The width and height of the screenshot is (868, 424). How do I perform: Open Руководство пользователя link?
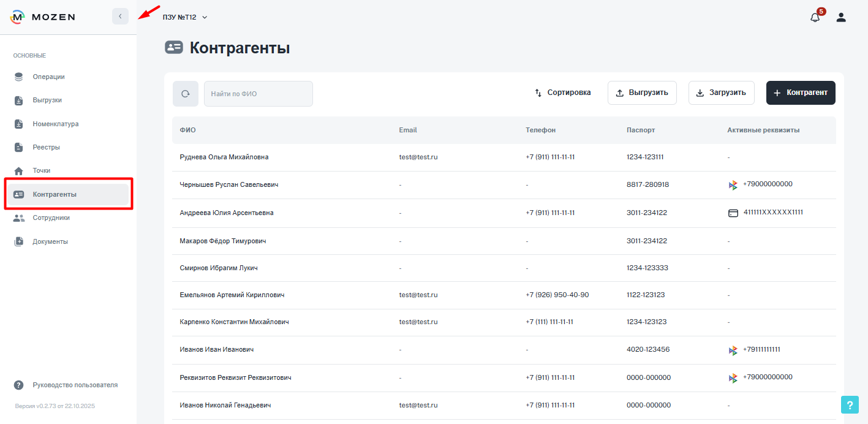coord(75,385)
